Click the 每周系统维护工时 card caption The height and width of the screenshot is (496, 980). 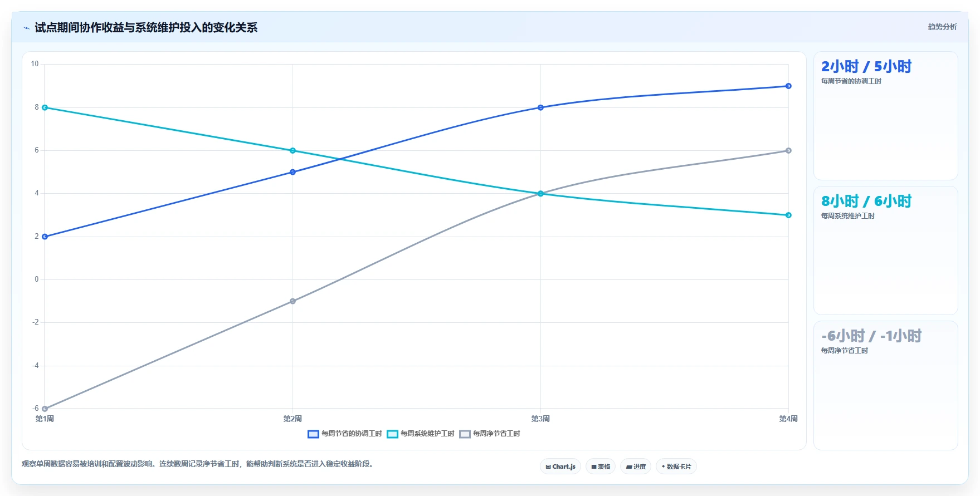[x=847, y=216]
